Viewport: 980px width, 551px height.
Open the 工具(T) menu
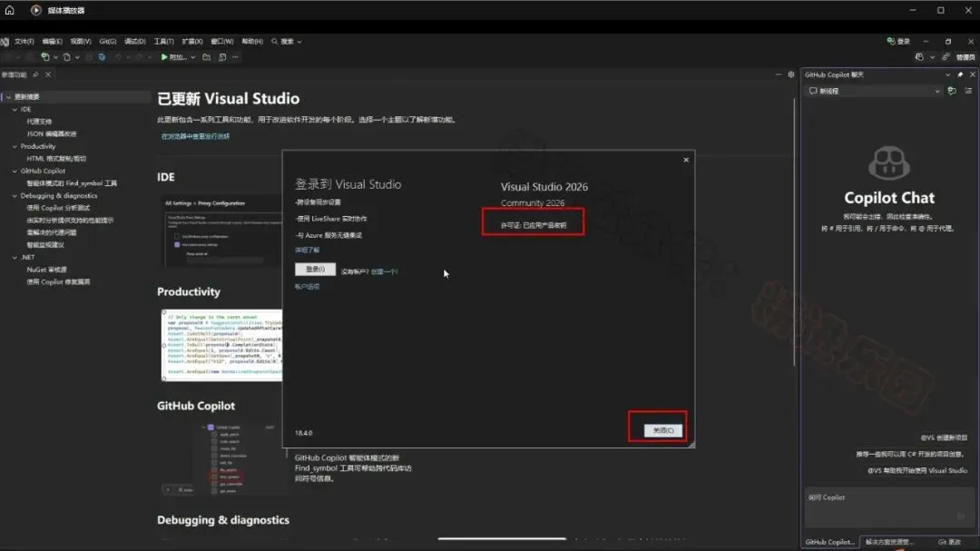(x=163, y=41)
